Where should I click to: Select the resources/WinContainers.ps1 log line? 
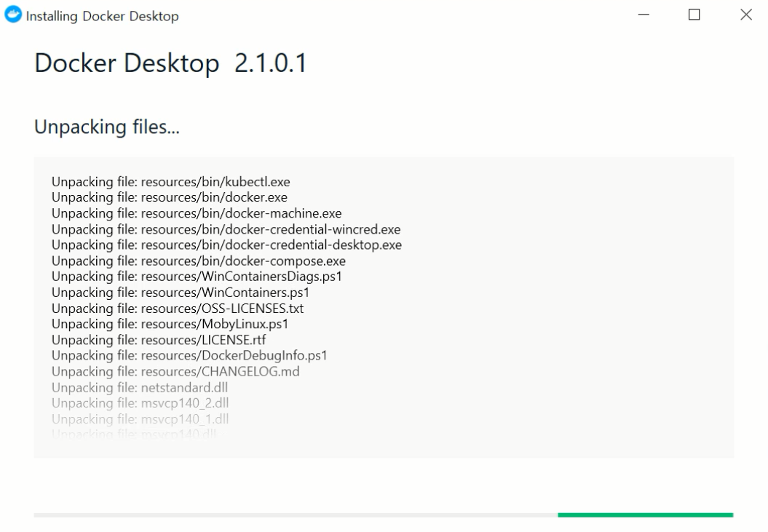181,293
